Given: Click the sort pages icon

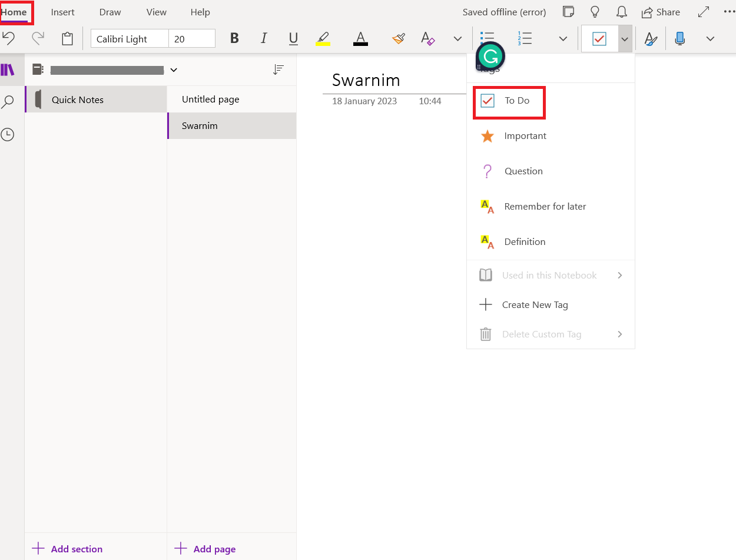Looking at the screenshot, I should [x=279, y=69].
